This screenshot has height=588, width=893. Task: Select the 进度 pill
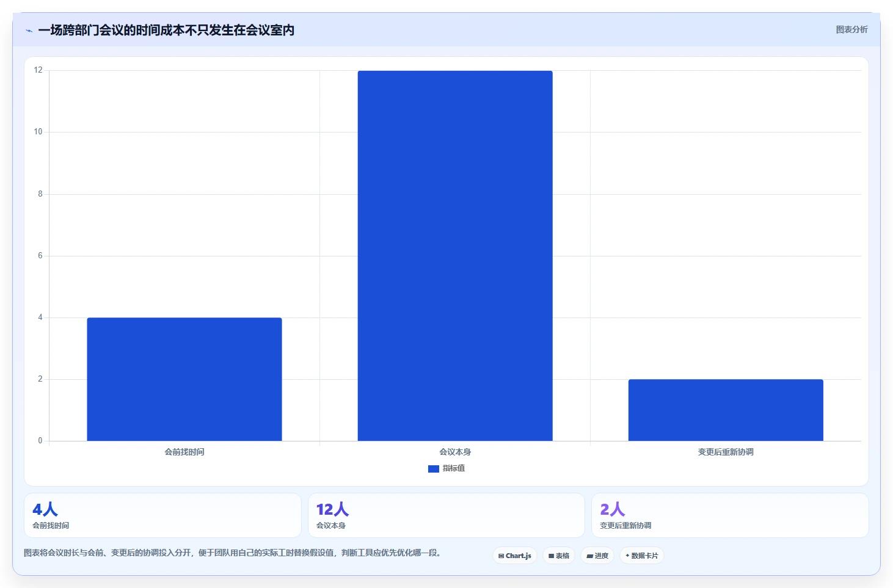(x=597, y=556)
